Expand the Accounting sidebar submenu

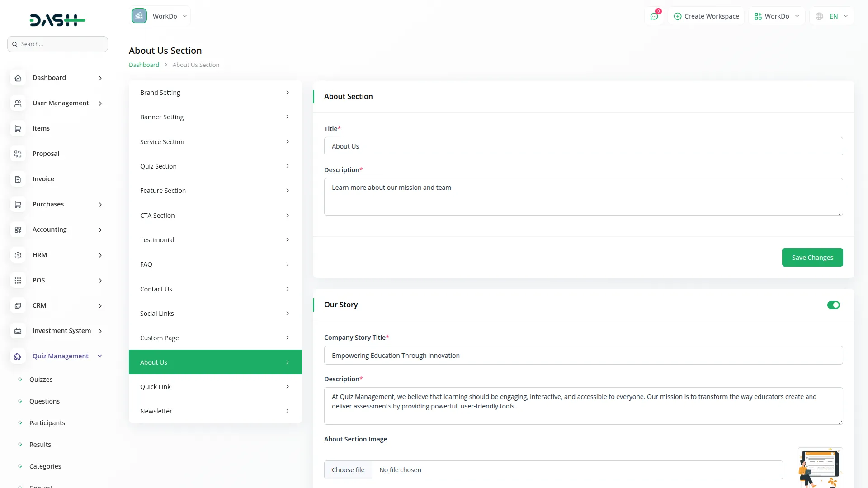(100, 230)
